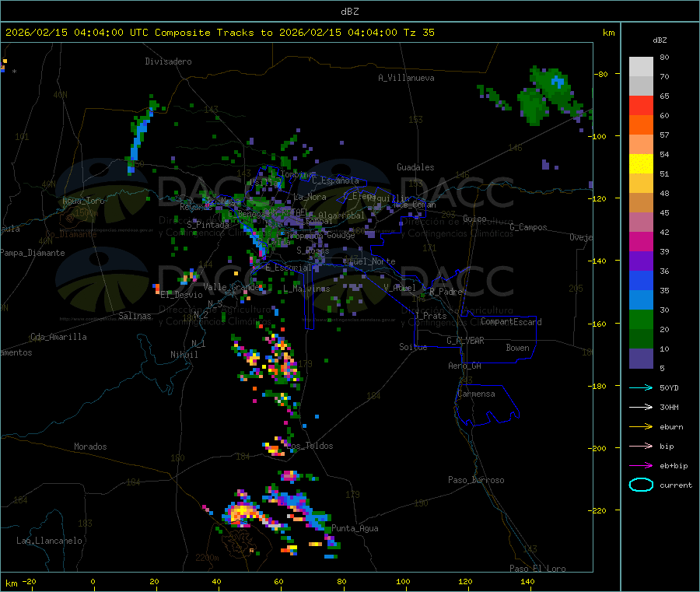700x592 pixels.
Task: Click the 'Cda_Amarilla' map label
Action: coord(58,337)
